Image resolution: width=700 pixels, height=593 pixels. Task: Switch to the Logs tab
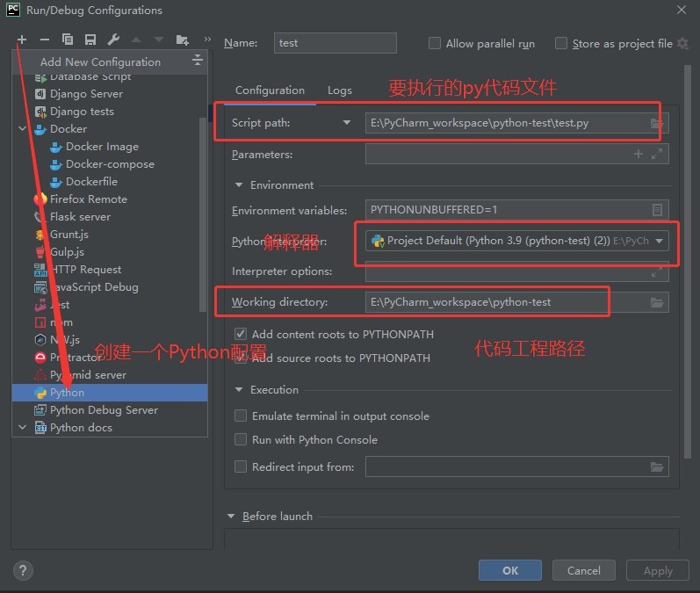pos(339,90)
